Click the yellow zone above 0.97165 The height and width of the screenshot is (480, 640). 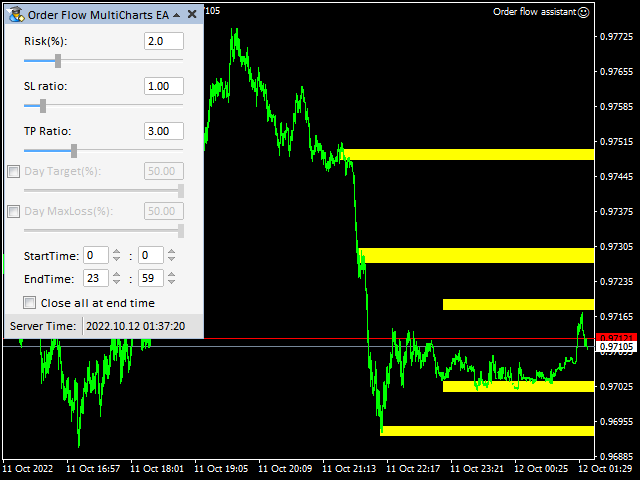click(518, 304)
